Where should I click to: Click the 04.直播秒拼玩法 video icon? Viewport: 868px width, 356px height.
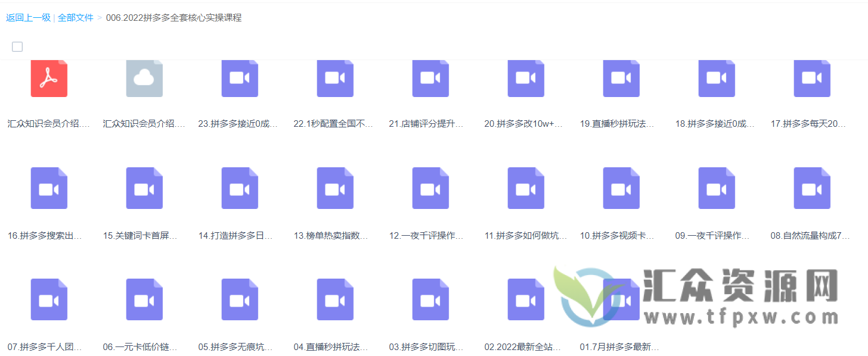335,299
